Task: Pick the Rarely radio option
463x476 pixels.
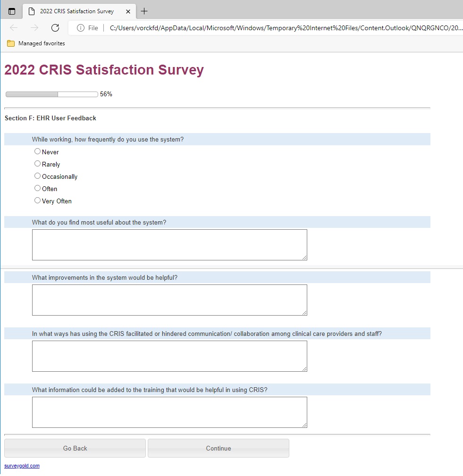Action: [38, 164]
